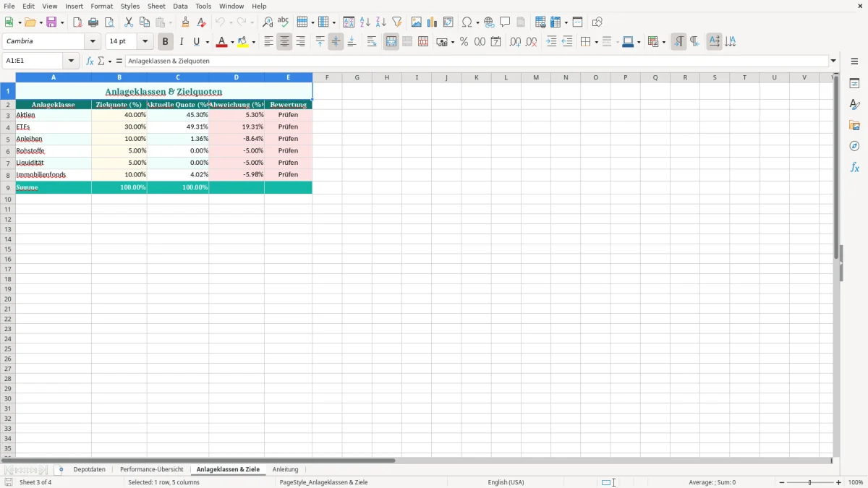Open the sidebar Gallery
The height and width of the screenshot is (488, 868).
854,125
